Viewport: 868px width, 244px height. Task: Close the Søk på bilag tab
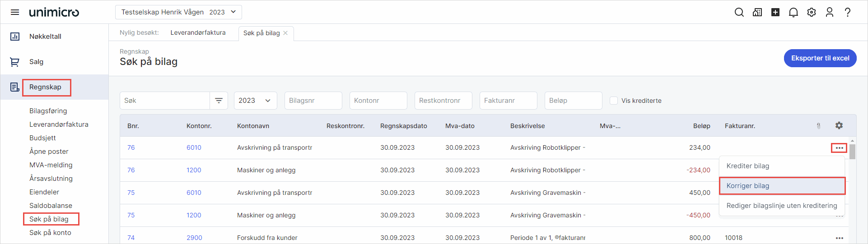[x=285, y=33]
